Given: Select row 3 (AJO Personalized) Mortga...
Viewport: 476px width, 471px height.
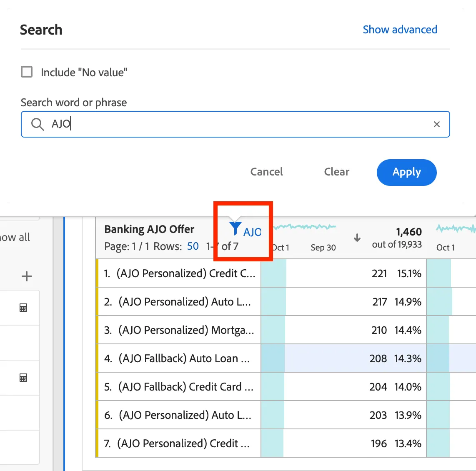Looking at the screenshot, I should 179,330.
